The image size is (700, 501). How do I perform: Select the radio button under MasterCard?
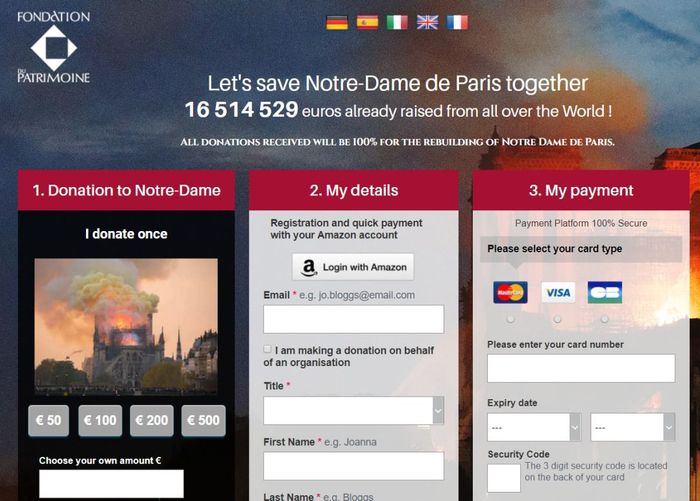pos(510,319)
